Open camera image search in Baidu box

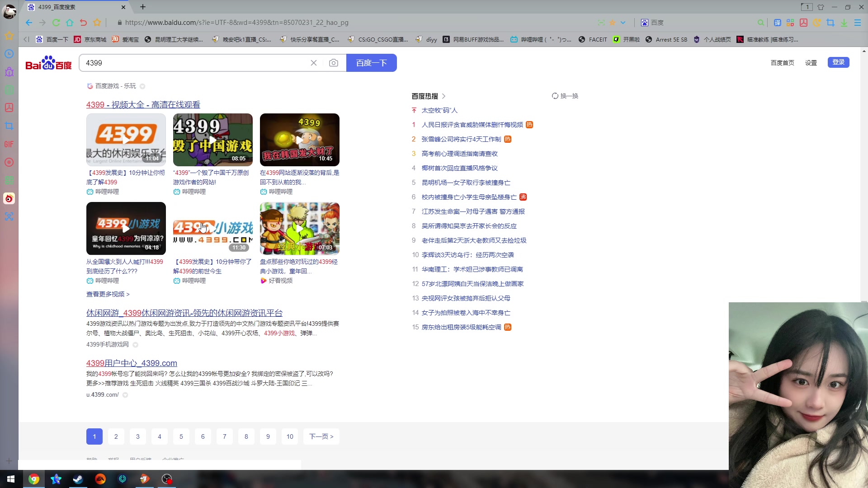334,63
